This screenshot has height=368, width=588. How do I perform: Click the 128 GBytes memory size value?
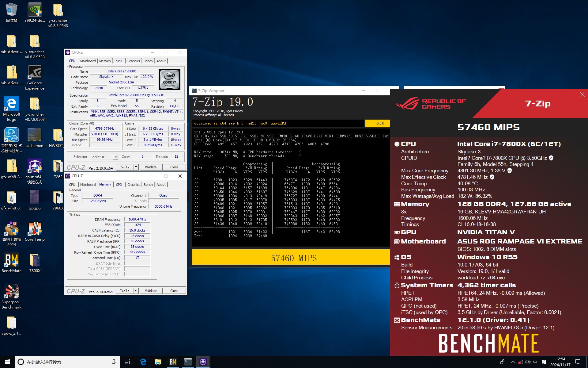[97, 201]
